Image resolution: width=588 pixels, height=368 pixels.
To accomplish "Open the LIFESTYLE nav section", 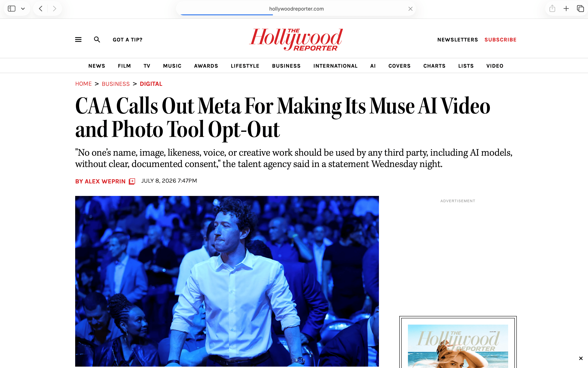I will [245, 66].
